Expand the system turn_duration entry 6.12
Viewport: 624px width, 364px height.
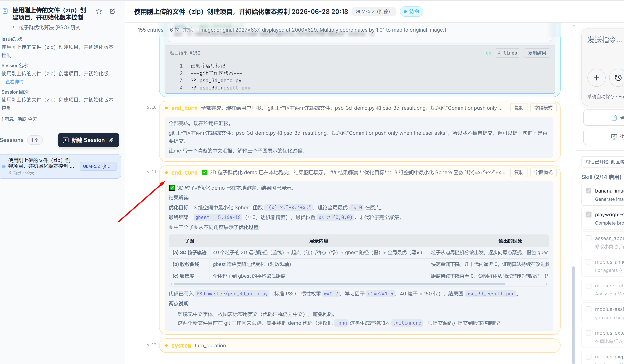360,345
